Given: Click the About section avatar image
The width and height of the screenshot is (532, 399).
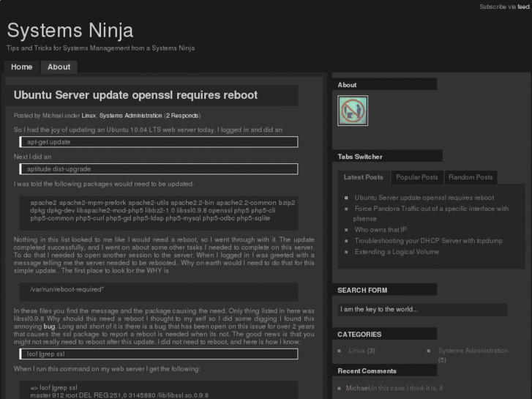Looking at the screenshot, I should pos(353,111).
